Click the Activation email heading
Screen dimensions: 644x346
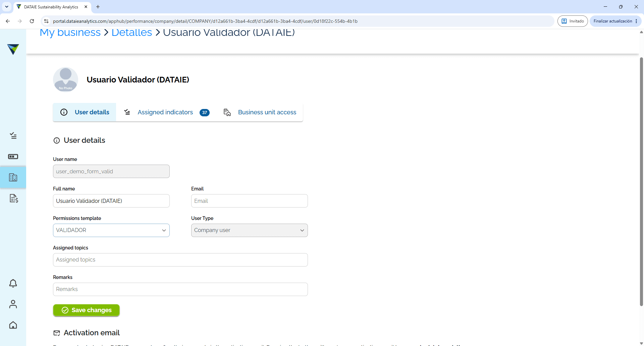tap(92, 333)
